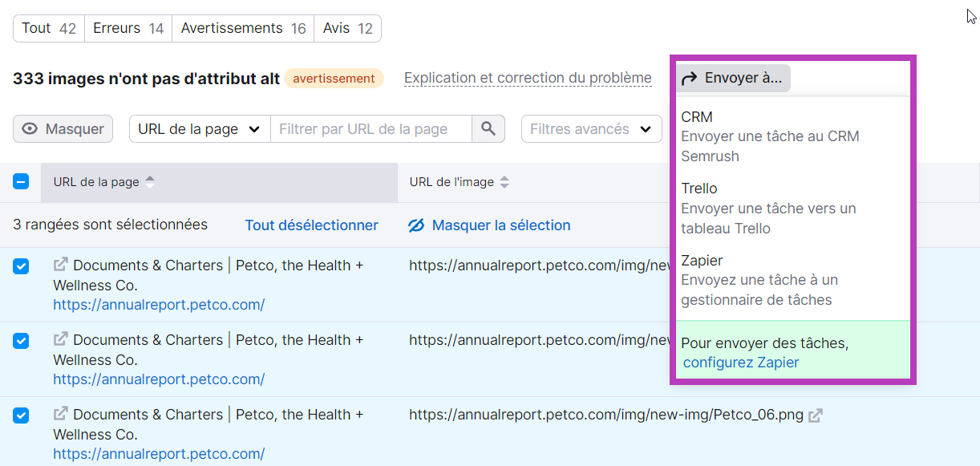This screenshot has height=466, width=980.
Task: Click the sort arrows on the URL de la page column
Action: point(149,182)
